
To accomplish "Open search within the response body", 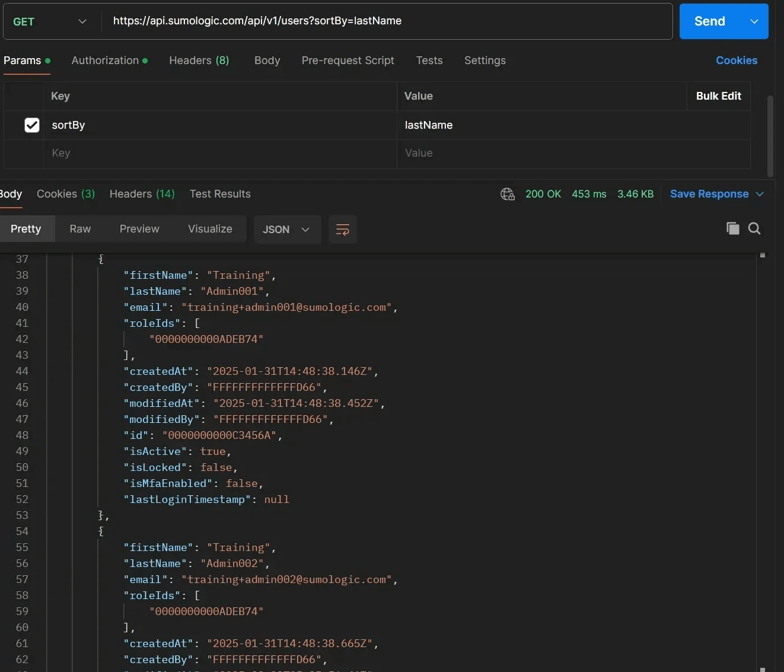I will [x=755, y=228].
